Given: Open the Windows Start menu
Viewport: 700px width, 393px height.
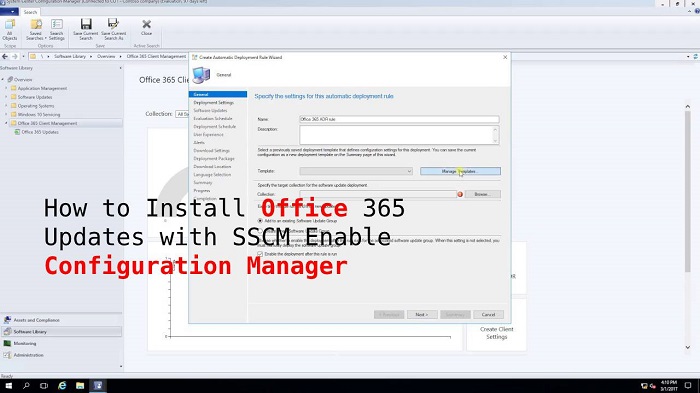Looking at the screenshot, I should (8, 385).
